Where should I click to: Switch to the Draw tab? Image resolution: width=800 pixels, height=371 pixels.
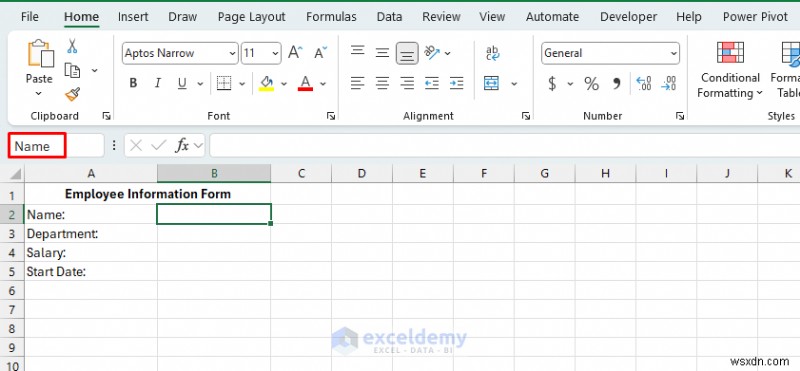coord(183,16)
